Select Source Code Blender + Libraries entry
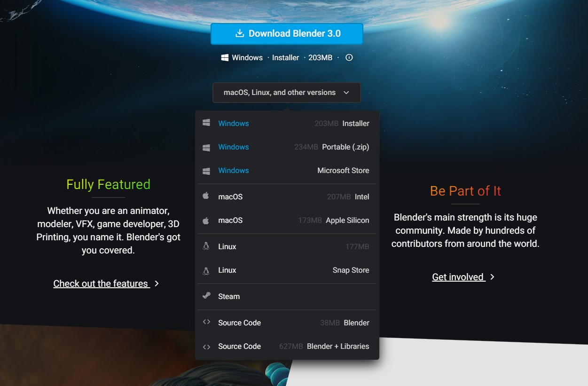 [287, 346]
